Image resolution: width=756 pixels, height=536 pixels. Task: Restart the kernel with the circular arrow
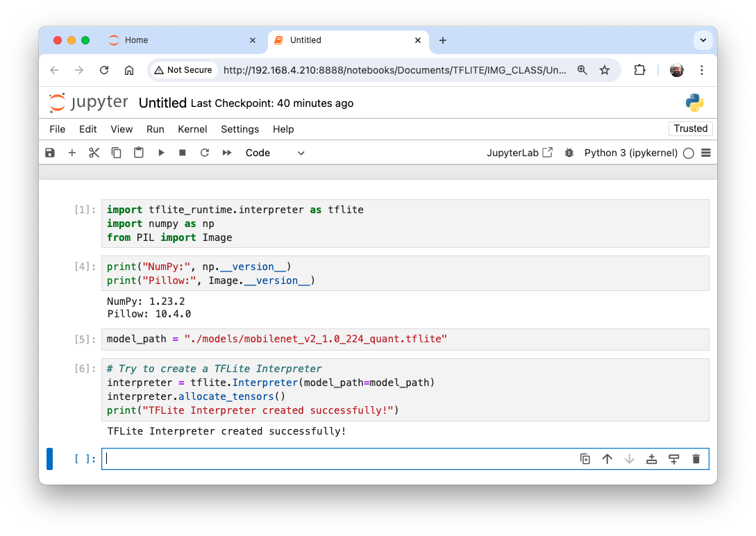(205, 153)
